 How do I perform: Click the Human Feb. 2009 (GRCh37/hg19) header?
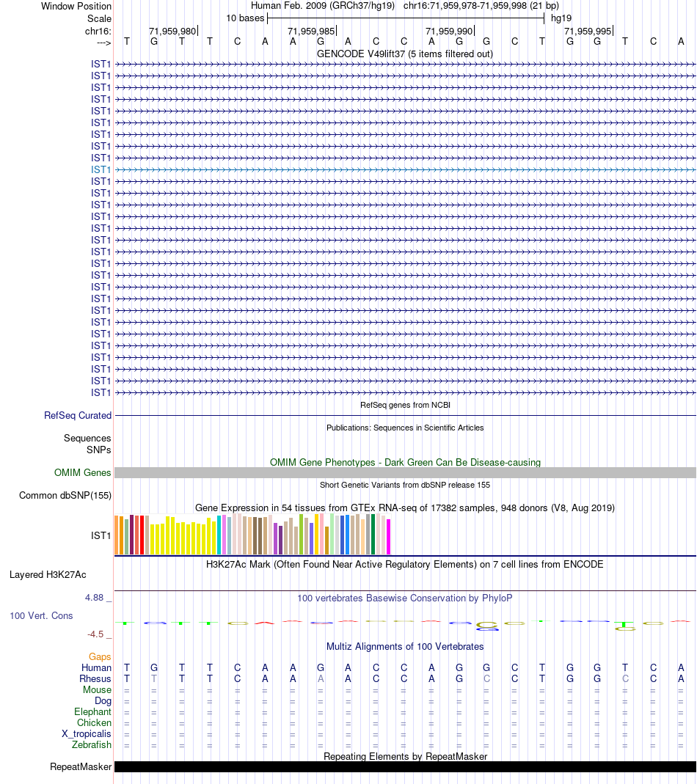click(x=323, y=5)
